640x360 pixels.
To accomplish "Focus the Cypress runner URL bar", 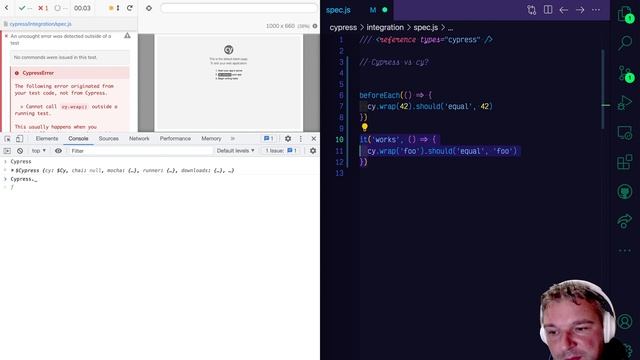I will tap(239, 8).
